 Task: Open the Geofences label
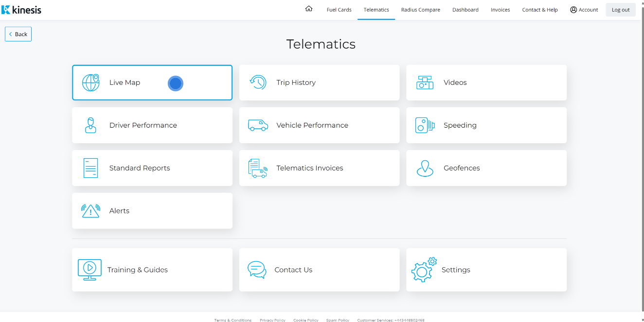tap(462, 168)
